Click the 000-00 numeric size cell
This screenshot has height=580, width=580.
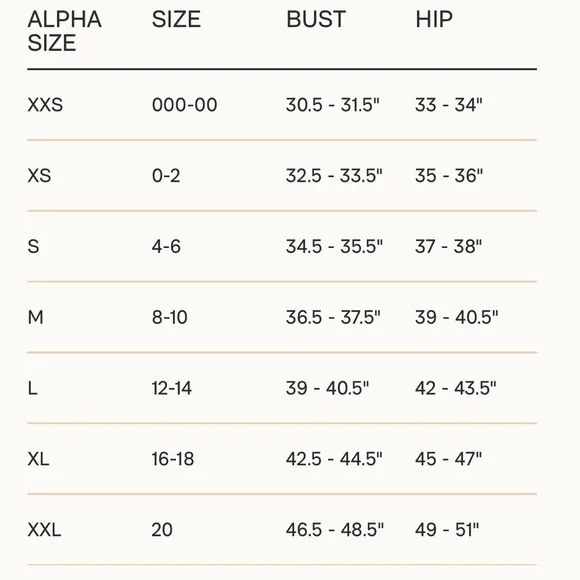coord(184,105)
